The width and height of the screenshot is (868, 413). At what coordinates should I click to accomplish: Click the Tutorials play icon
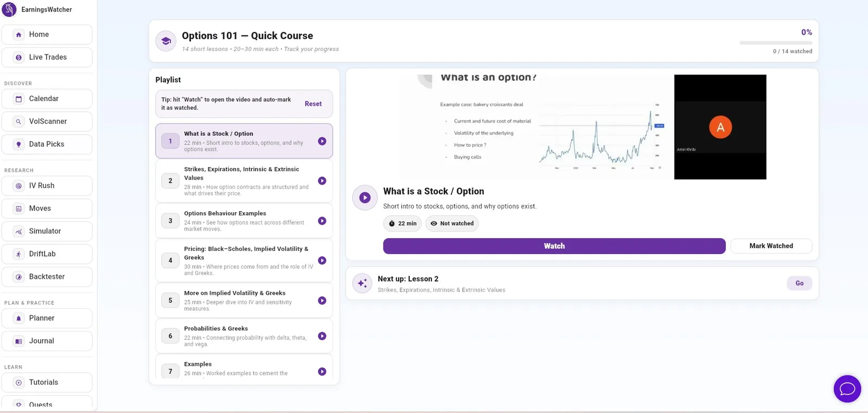pos(19,383)
